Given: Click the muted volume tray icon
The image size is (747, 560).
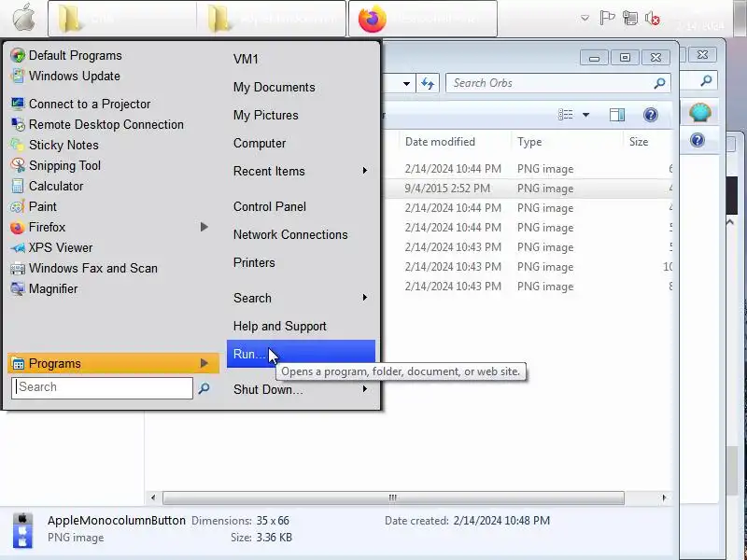Looking at the screenshot, I should point(652,19).
